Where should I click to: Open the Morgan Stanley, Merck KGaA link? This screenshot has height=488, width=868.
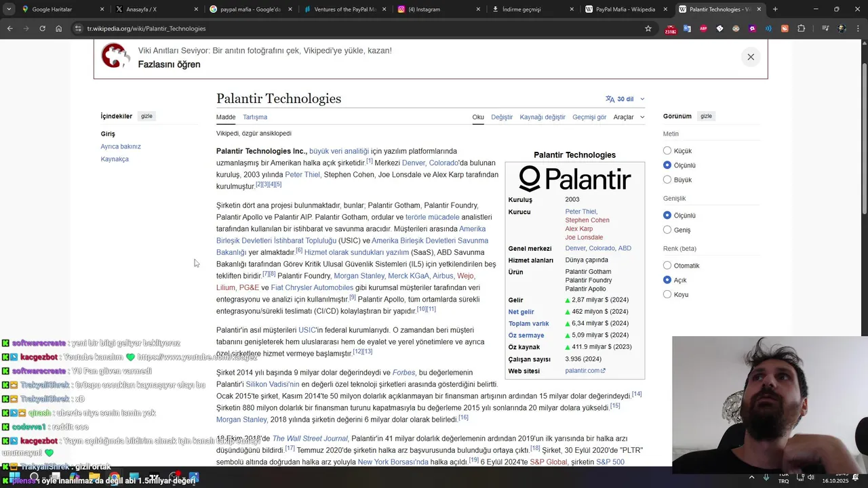[x=381, y=276]
